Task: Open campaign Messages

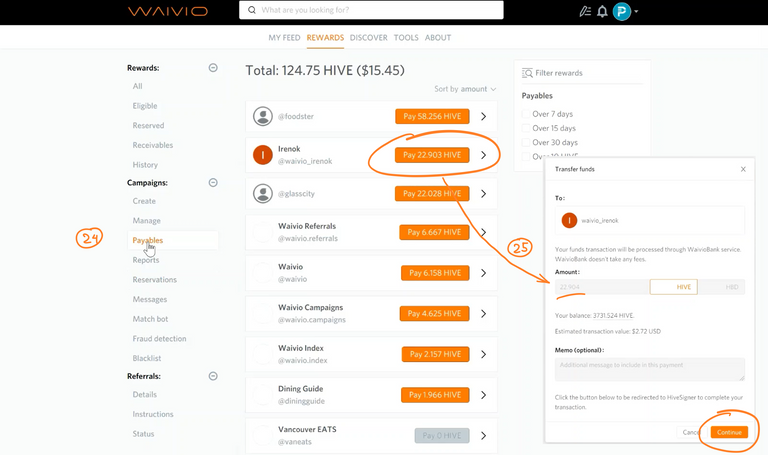Action: click(x=150, y=299)
